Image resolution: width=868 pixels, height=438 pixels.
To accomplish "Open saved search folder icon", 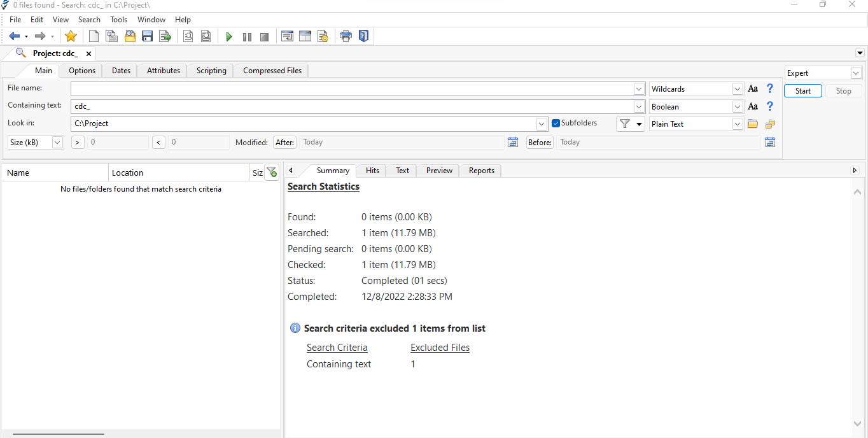I will [x=130, y=36].
